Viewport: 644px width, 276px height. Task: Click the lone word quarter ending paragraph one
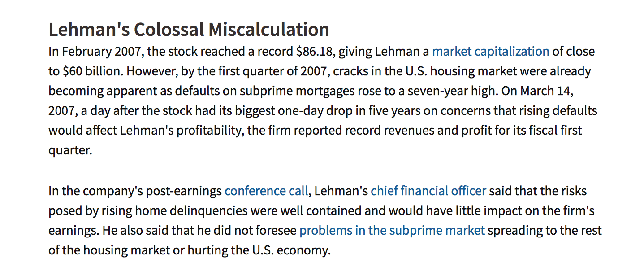(x=70, y=150)
